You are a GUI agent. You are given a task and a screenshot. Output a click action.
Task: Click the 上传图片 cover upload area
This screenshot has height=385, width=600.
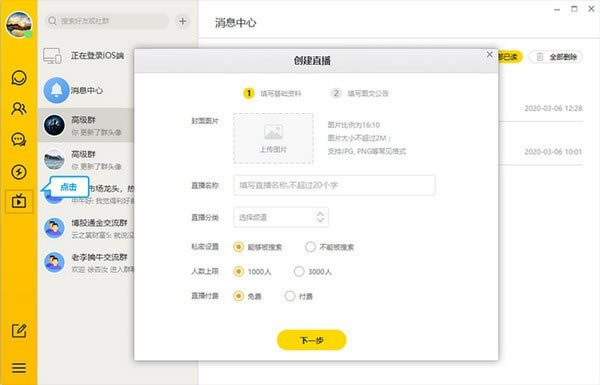coord(274,139)
